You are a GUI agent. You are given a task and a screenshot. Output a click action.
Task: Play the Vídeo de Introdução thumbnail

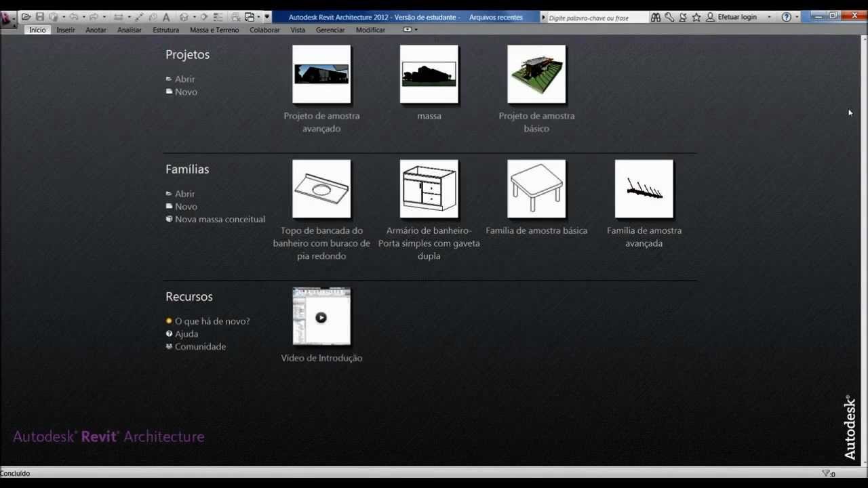click(321, 317)
